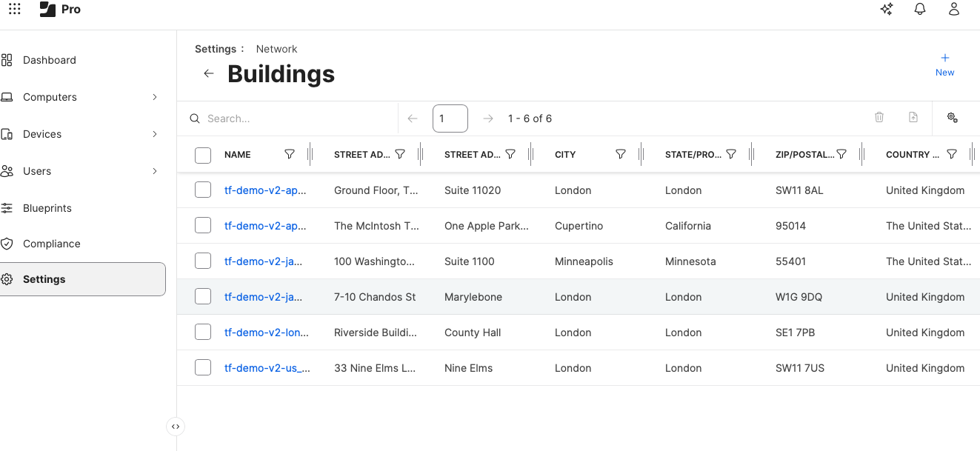Open the notifications bell icon
Image resolution: width=980 pixels, height=451 pixels.
920,10
